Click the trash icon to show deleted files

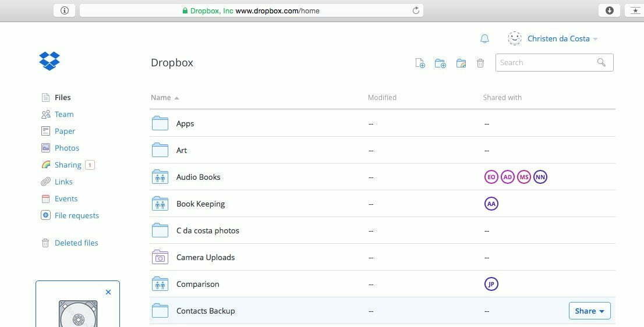(480, 63)
